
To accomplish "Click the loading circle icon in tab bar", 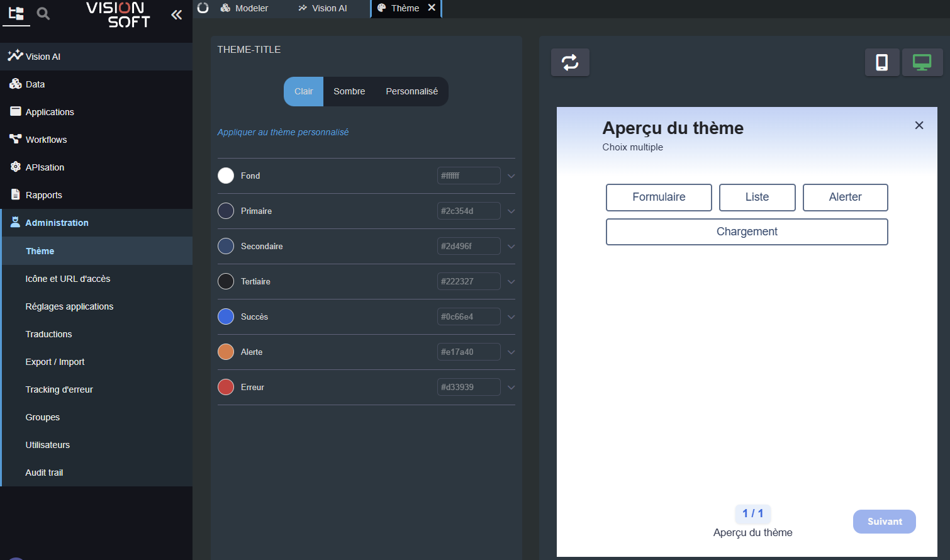I will coord(203,8).
